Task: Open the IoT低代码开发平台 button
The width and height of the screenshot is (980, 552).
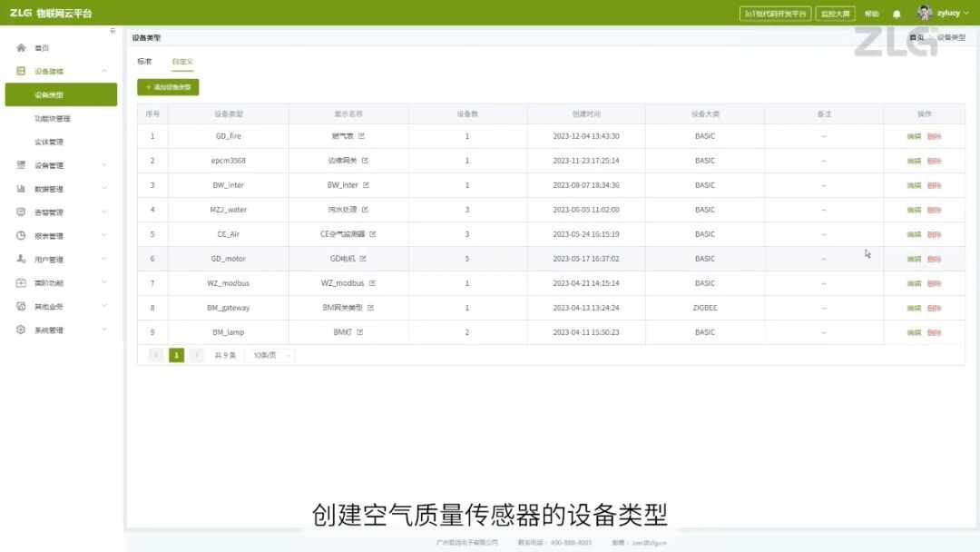Action: [x=775, y=14]
